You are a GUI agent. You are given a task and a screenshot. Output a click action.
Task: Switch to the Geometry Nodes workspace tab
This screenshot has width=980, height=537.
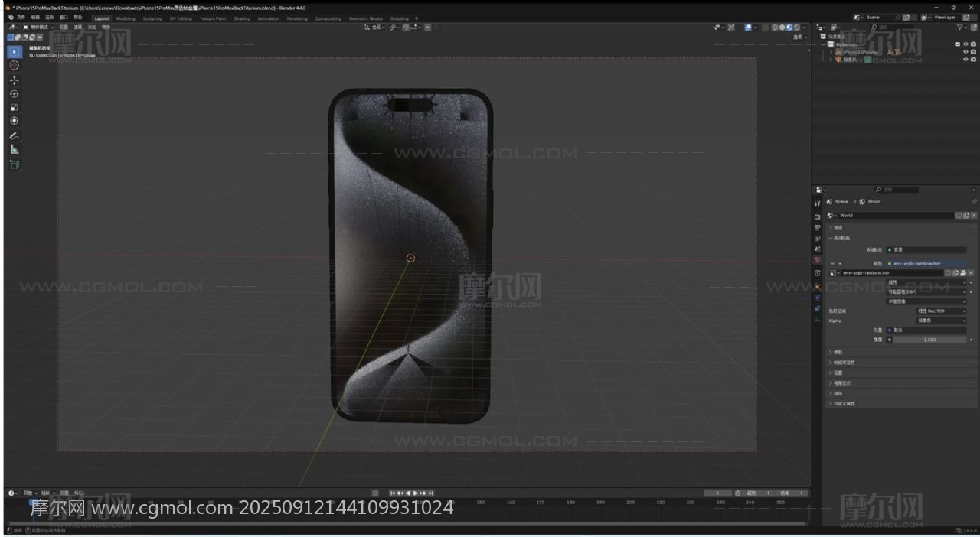(365, 18)
